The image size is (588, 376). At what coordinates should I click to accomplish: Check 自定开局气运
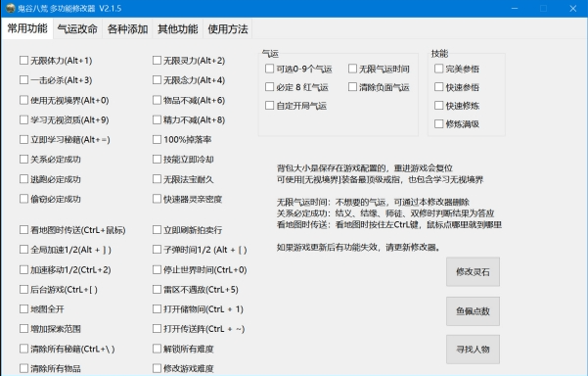tap(270, 106)
